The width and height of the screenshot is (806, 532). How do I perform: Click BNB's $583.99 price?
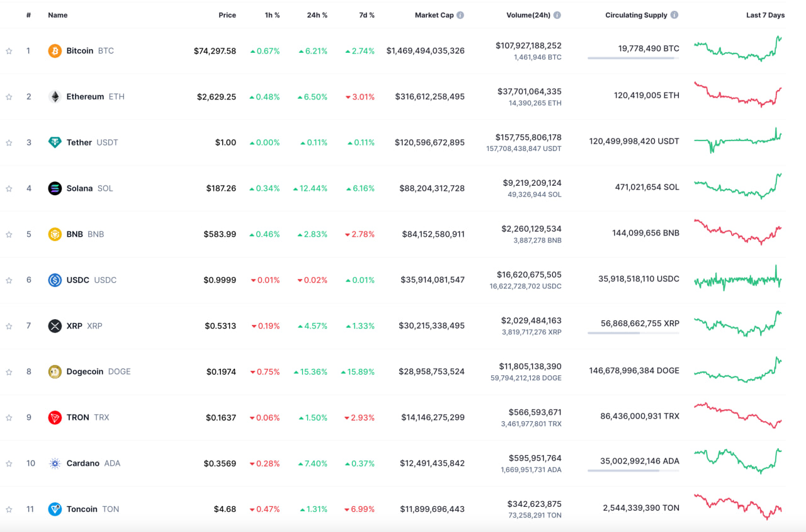tap(220, 234)
